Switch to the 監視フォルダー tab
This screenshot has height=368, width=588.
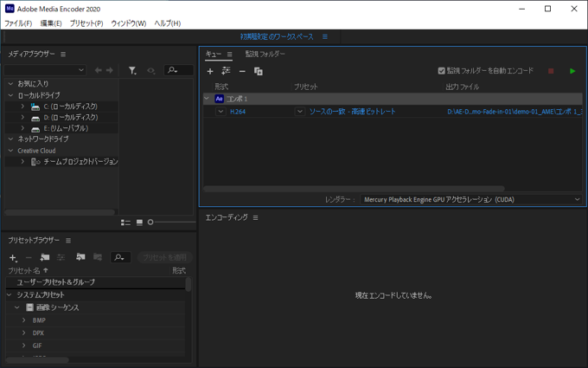265,54
